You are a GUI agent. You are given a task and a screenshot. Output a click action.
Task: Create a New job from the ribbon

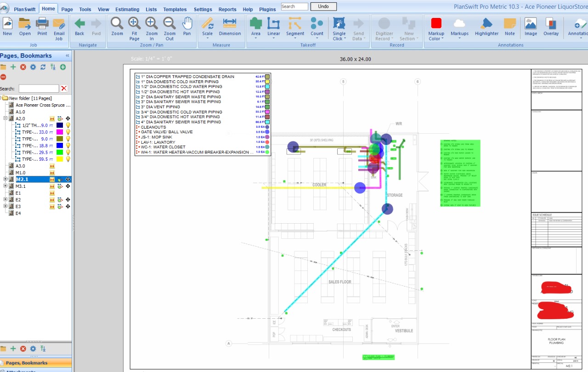7,27
